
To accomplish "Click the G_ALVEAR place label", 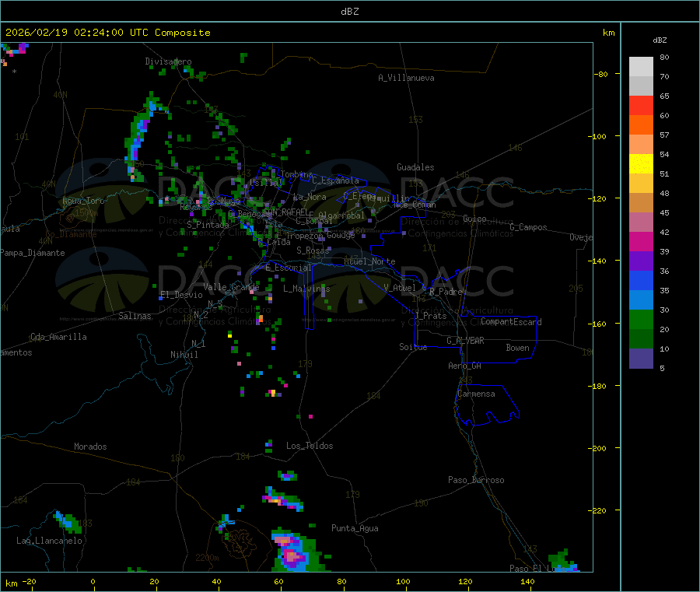I will [465, 341].
